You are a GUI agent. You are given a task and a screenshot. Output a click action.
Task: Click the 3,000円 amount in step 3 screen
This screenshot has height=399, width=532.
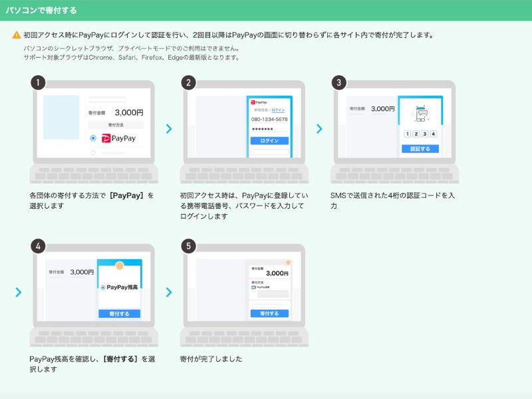(x=383, y=109)
